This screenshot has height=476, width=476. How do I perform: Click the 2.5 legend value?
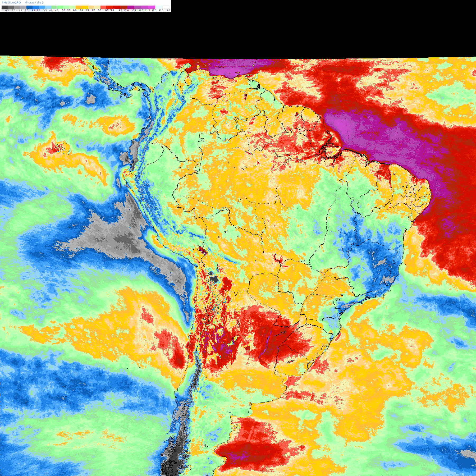[x=33, y=10]
